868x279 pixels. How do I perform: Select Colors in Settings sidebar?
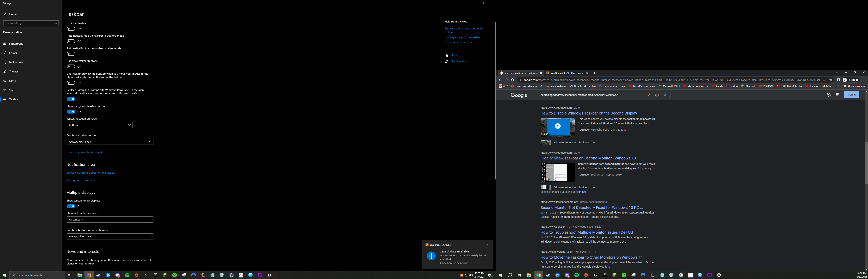point(13,53)
